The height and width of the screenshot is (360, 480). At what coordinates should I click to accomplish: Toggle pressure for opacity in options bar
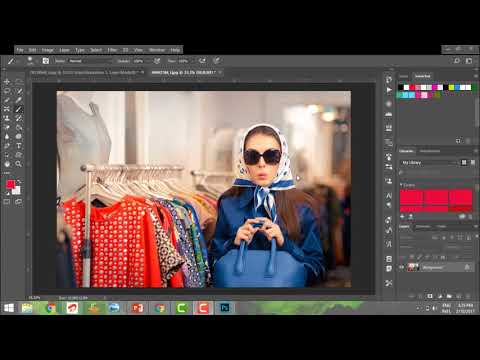157,61
